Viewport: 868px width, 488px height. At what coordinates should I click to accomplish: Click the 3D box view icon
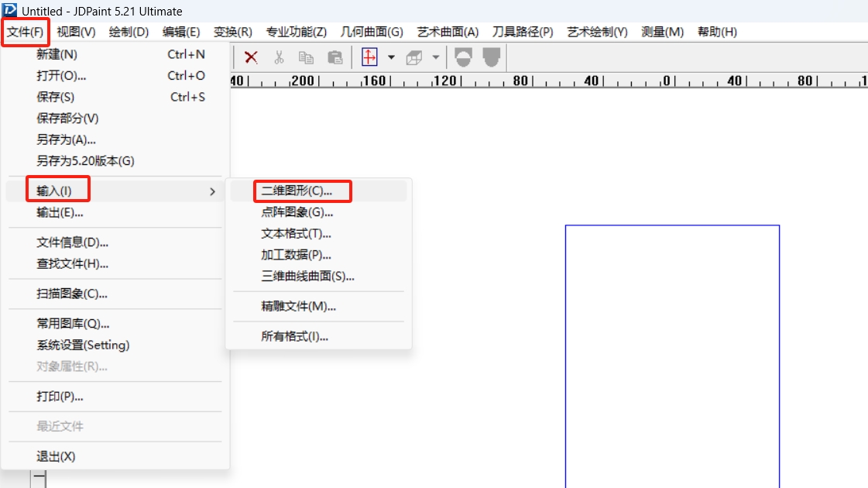pyautogui.click(x=414, y=57)
